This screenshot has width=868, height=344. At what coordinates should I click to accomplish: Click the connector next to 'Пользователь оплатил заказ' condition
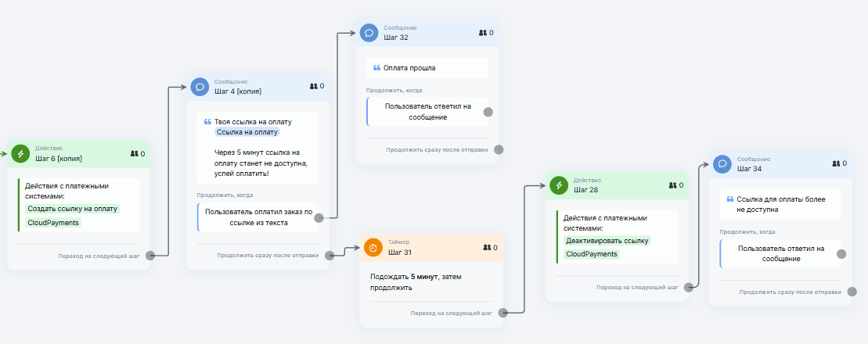click(x=319, y=218)
